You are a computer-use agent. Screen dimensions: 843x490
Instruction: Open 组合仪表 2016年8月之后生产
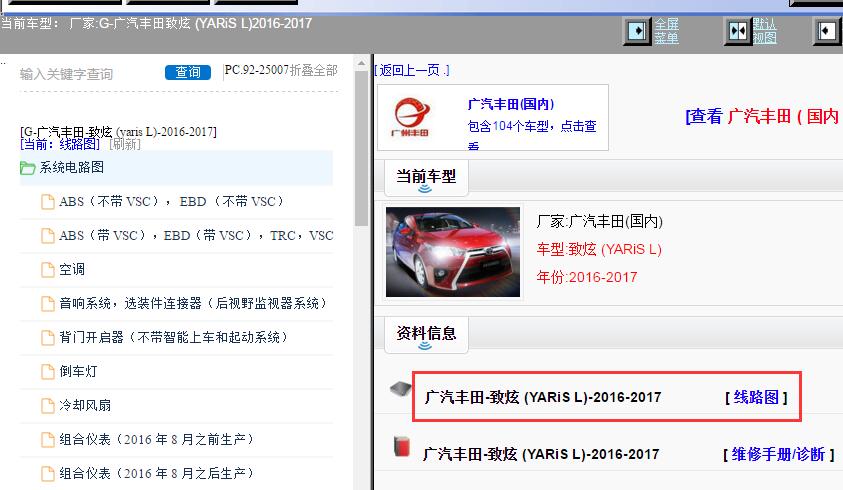tap(156, 473)
